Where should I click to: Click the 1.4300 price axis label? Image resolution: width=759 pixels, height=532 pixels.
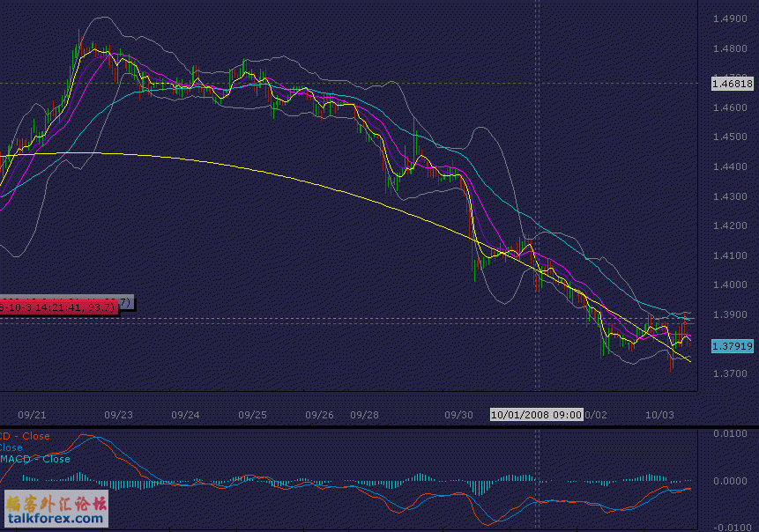point(730,196)
